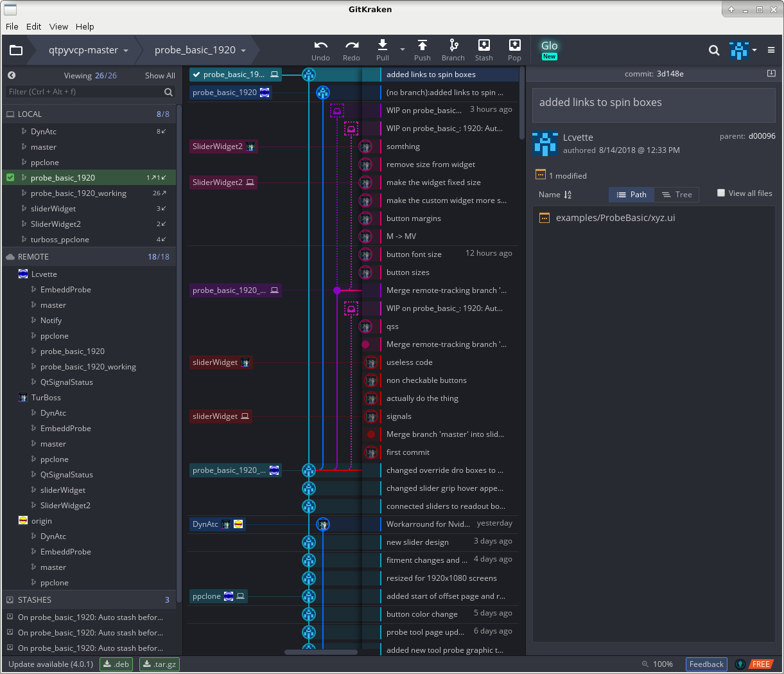
Task: Open the hamburger menu in the toolbar
Action: 771,50
